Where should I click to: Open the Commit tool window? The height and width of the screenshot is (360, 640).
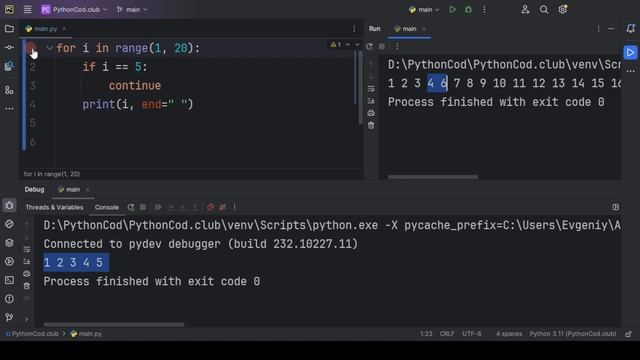click(x=9, y=47)
